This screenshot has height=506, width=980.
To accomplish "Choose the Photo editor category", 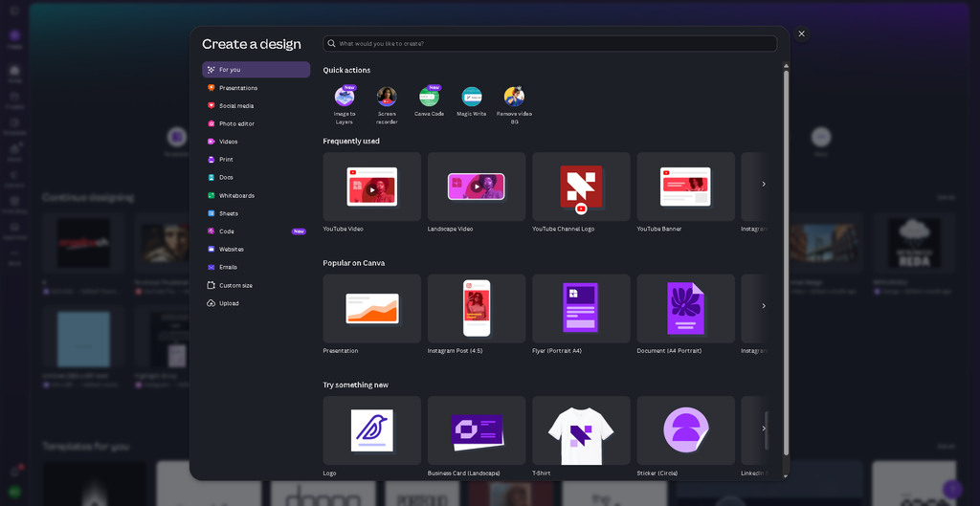I will pos(256,123).
